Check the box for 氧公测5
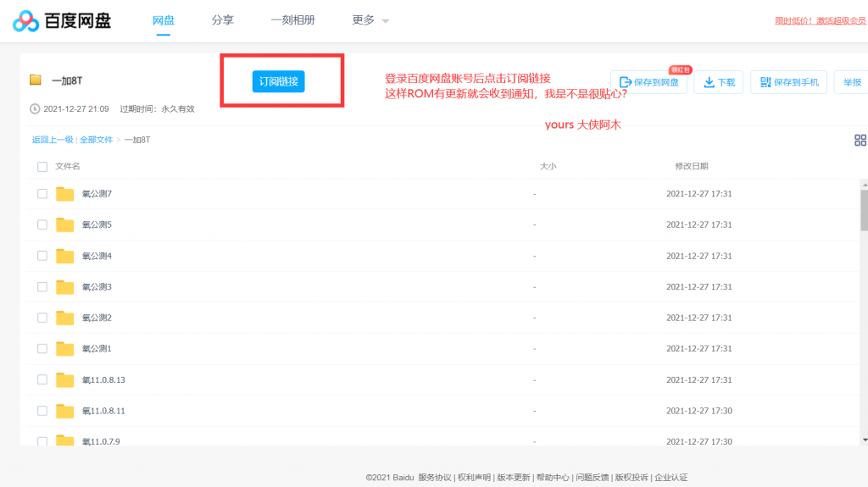This screenshot has height=487, width=868. (x=42, y=224)
